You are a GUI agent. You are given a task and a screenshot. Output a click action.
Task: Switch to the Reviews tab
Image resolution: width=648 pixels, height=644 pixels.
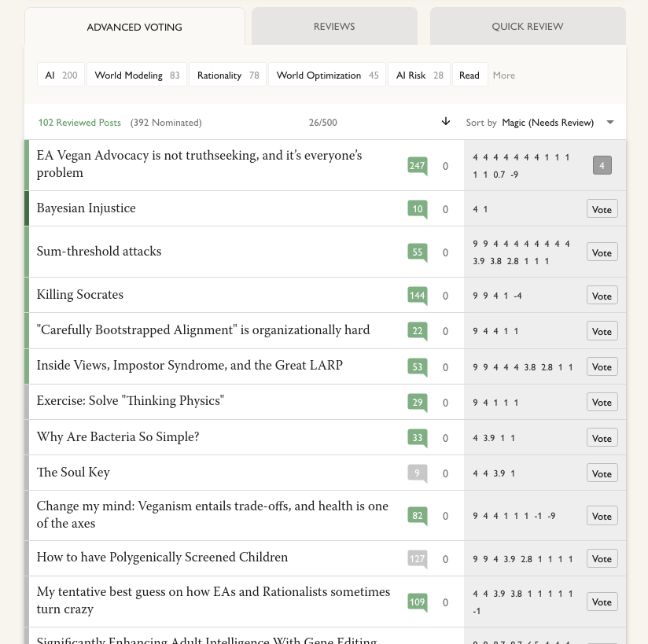click(334, 27)
